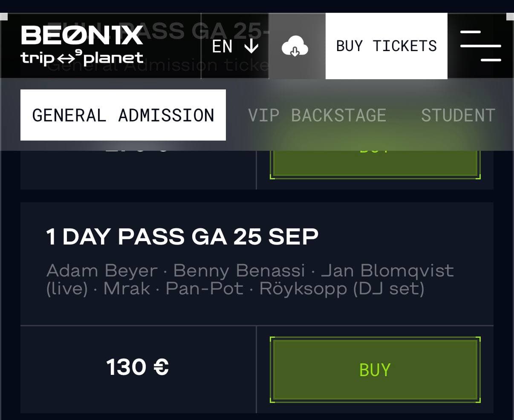The width and height of the screenshot is (514, 420).
Task: Click the BEONIX logo
Action: click(82, 35)
